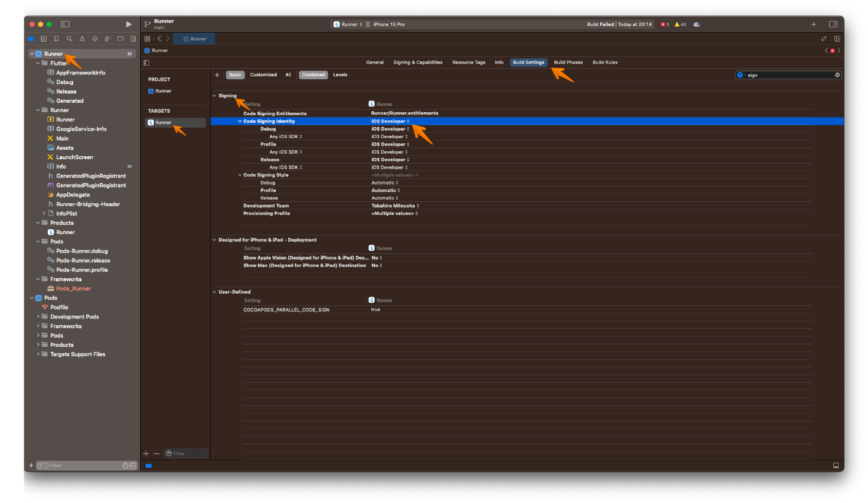Open Code Signing Style Profile Automatic dropdown
Viewport: 868px width, 503px height.
pyautogui.click(x=386, y=190)
